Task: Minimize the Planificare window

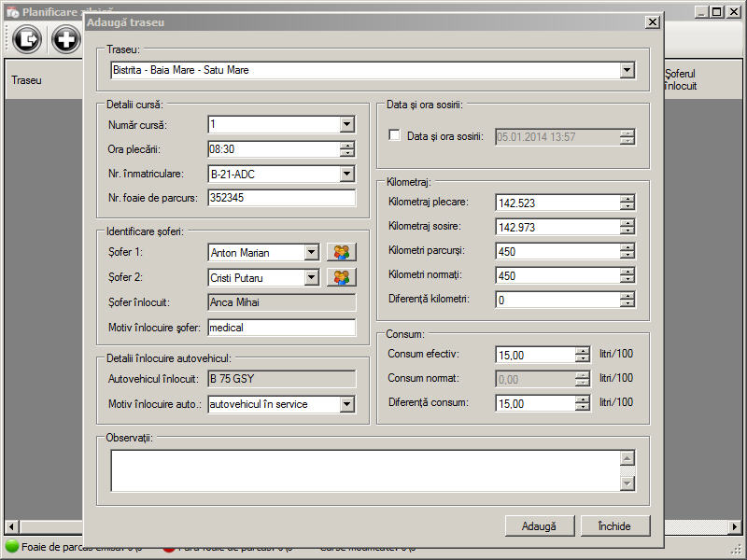Action: tap(701, 12)
